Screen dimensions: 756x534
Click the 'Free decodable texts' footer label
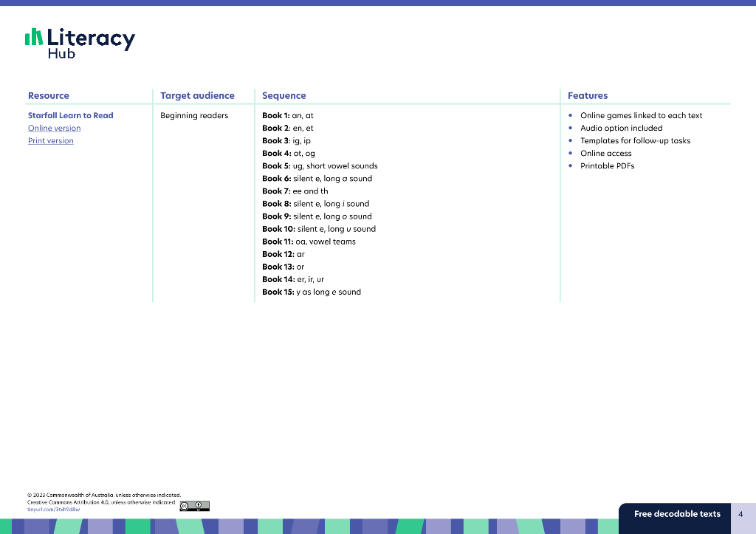click(x=677, y=514)
